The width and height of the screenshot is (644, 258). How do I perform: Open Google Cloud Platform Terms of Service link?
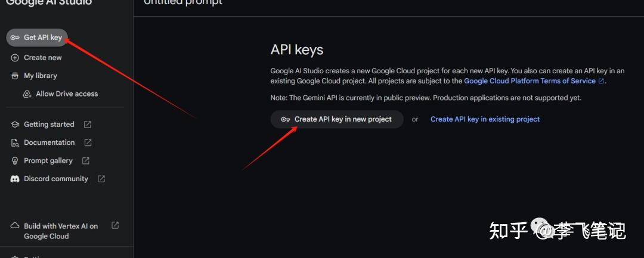530,81
